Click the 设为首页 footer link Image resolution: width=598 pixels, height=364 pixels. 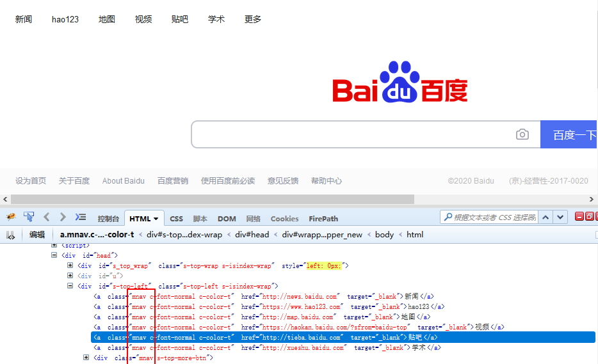(31, 180)
